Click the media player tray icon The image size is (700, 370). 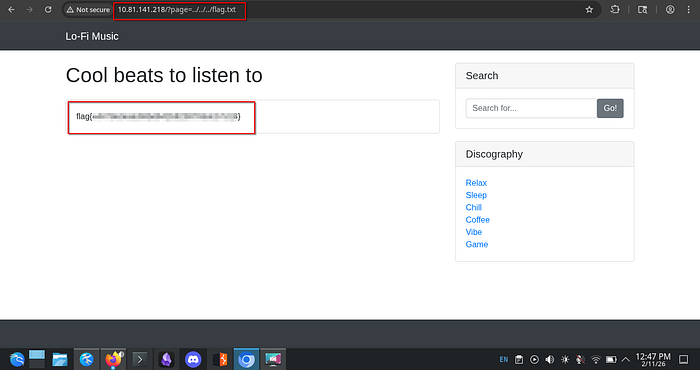tap(534, 359)
